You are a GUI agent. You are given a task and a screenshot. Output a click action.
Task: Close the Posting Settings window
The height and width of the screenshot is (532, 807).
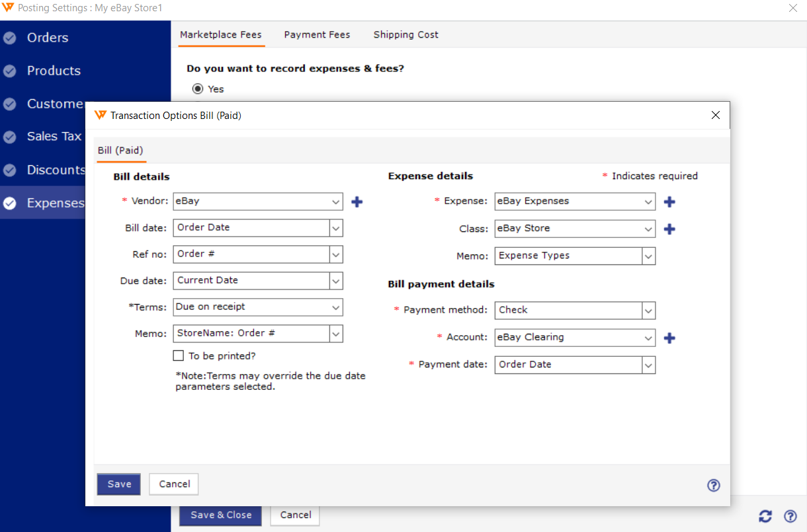[793, 8]
